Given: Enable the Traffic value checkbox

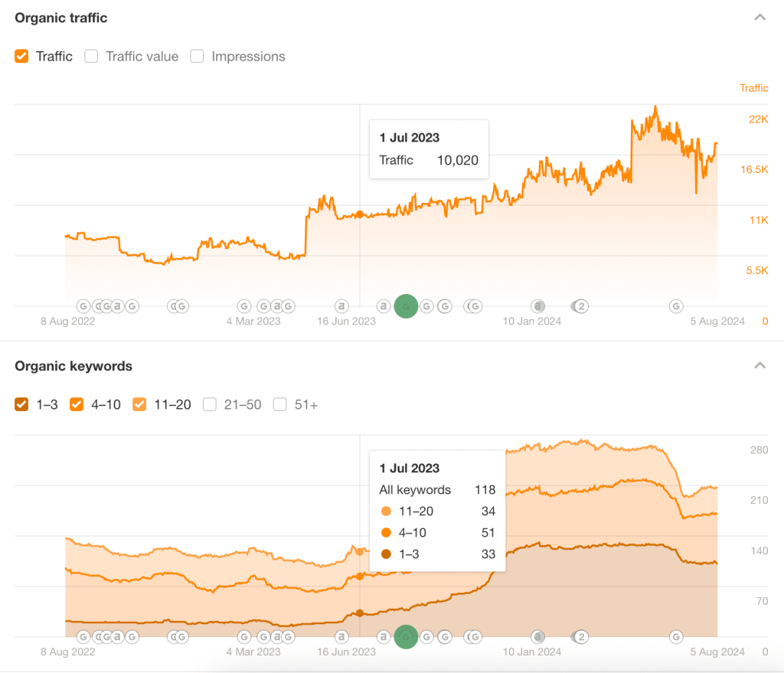Looking at the screenshot, I should coord(91,56).
